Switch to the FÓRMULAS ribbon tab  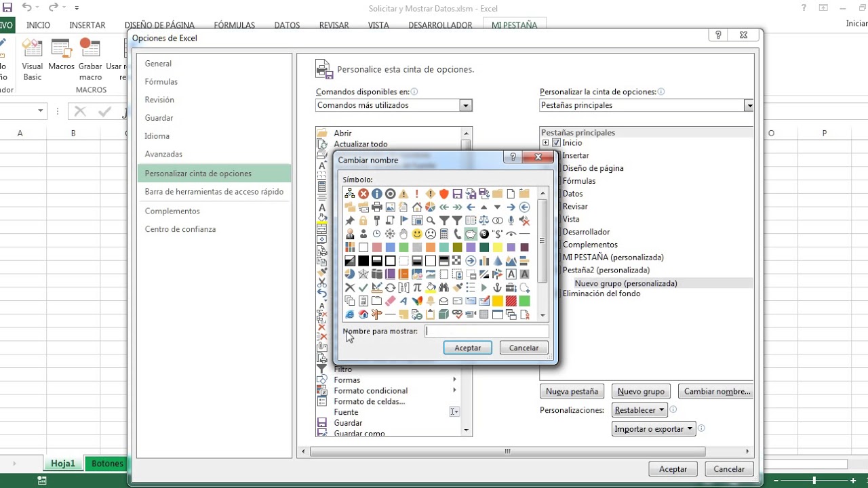point(235,25)
